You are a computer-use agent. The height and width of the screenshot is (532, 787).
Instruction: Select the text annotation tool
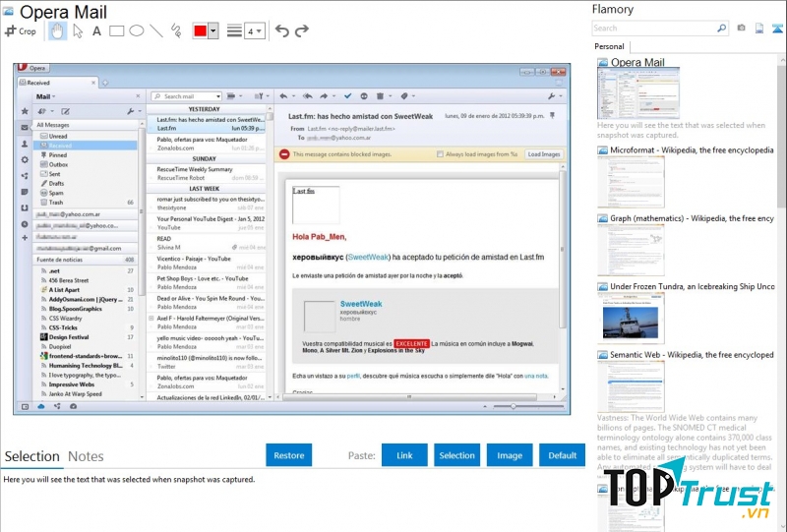tap(96, 31)
